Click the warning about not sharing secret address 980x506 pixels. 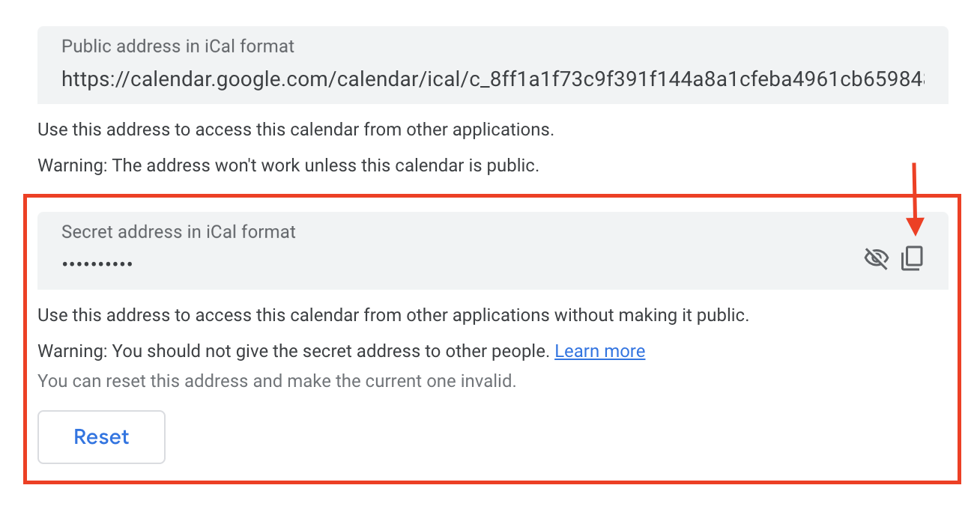pos(294,351)
